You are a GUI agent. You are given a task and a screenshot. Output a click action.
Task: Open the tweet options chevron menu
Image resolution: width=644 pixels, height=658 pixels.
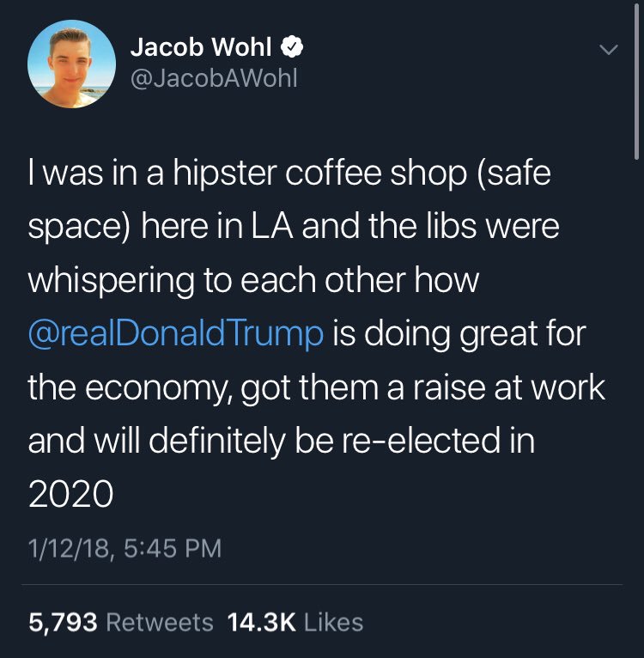click(608, 50)
